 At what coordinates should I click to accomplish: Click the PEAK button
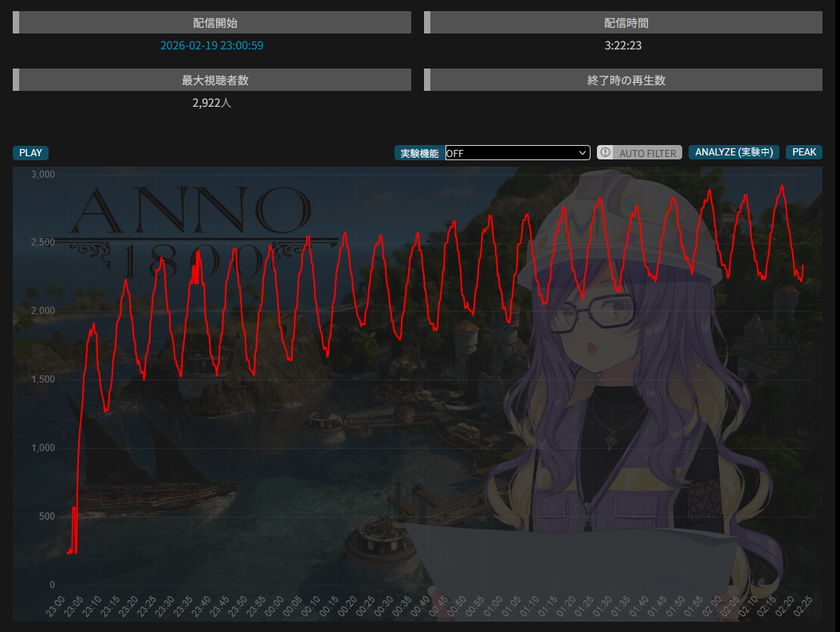804,152
